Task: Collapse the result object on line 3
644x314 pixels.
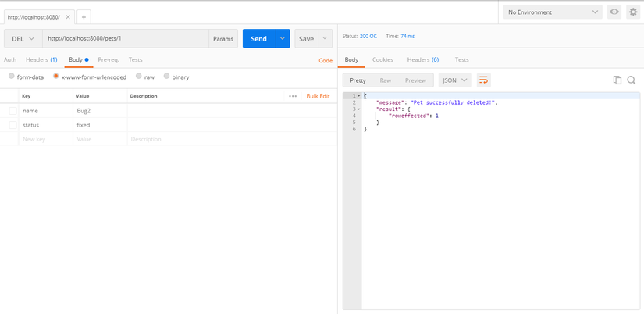Action: [358, 109]
